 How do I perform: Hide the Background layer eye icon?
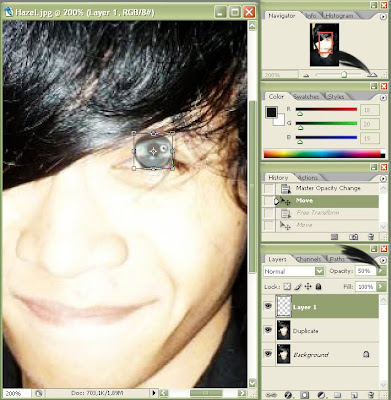(x=268, y=354)
